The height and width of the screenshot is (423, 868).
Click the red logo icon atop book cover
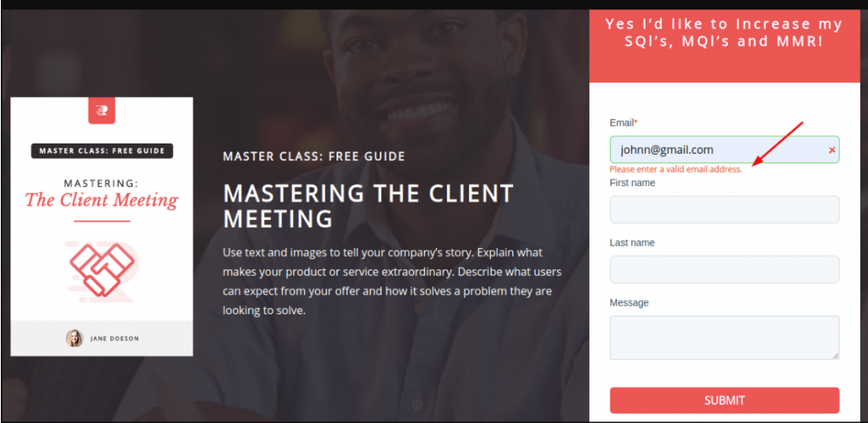(102, 110)
